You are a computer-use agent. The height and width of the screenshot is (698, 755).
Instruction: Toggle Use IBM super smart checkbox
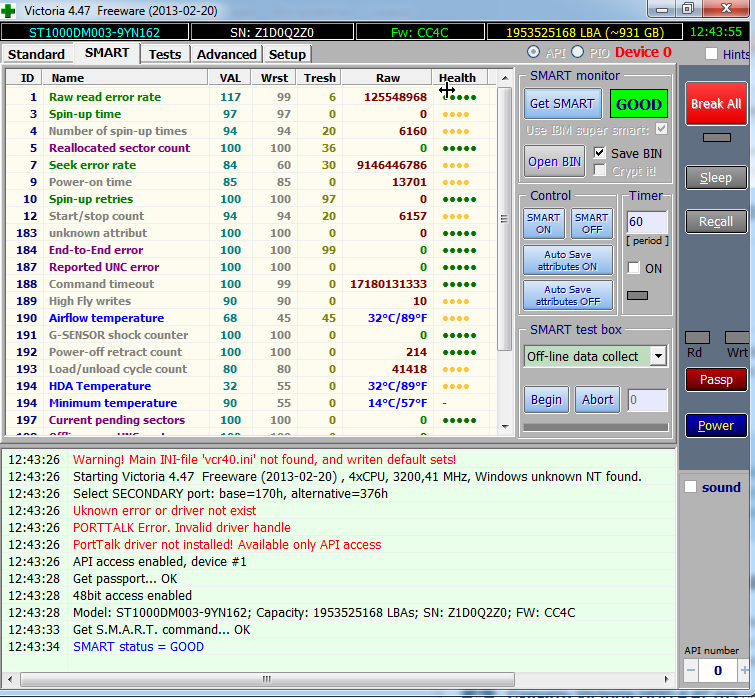662,129
